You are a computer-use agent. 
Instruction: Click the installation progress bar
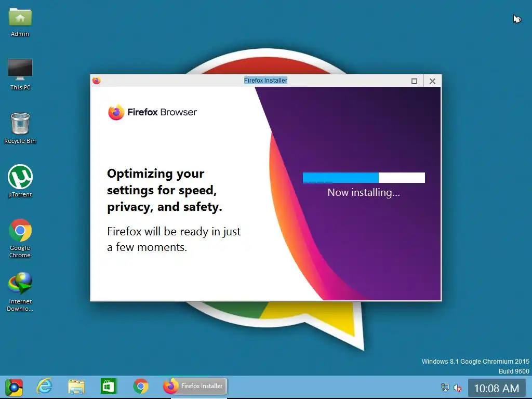tap(364, 178)
